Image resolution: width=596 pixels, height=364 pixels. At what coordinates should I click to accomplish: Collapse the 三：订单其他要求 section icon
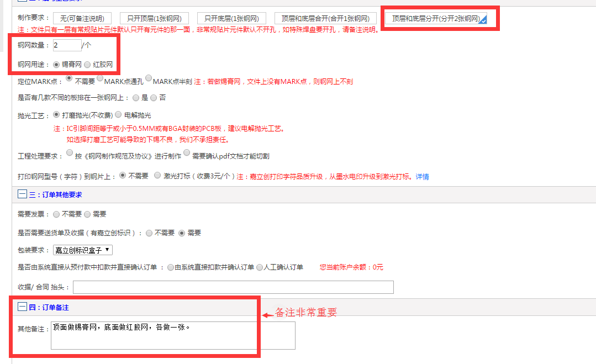22,194
